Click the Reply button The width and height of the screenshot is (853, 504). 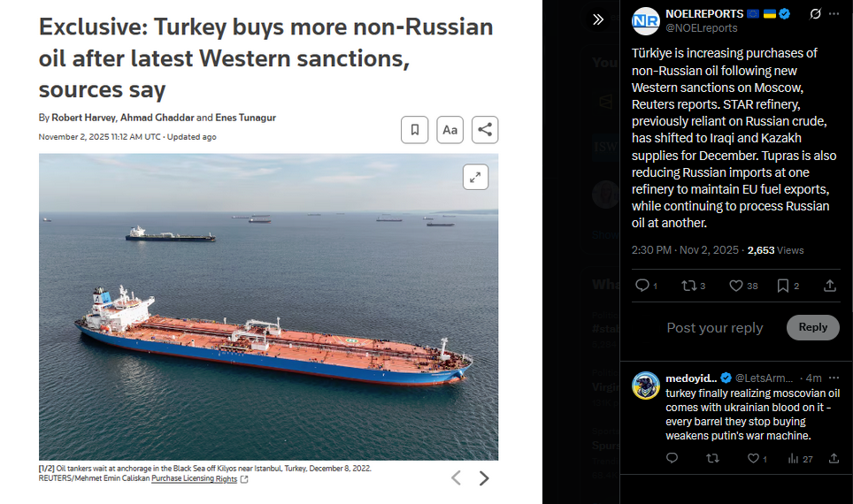(813, 327)
